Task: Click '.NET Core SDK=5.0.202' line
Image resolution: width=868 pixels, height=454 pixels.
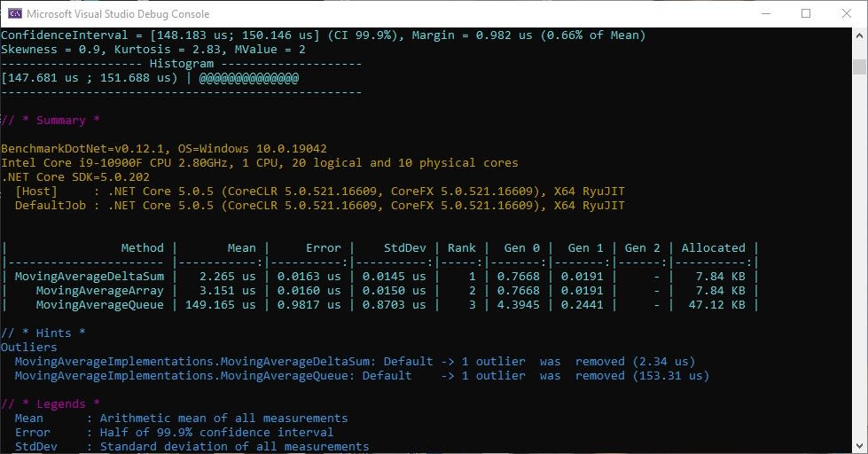Action: pos(75,177)
